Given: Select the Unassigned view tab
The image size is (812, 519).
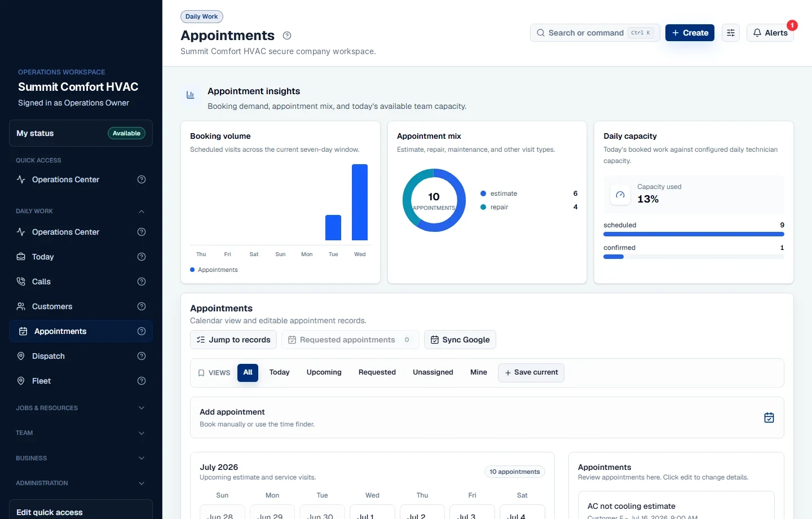Looking at the screenshot, I should click(x=433, y=372).
